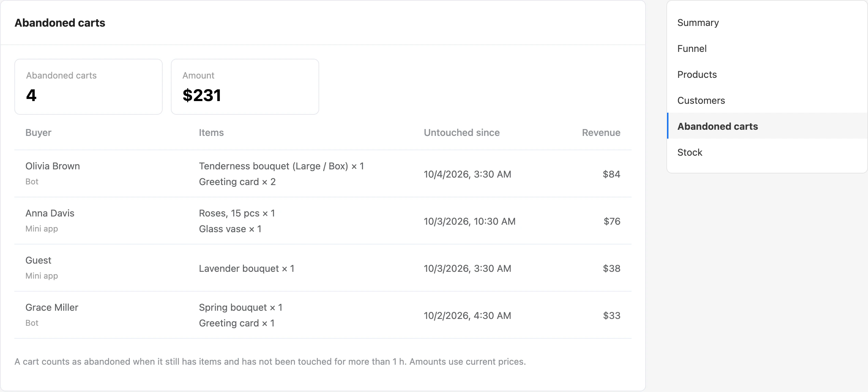Click the Untouched since column header
Screen dimensions: 868x392
click(462, 132)
